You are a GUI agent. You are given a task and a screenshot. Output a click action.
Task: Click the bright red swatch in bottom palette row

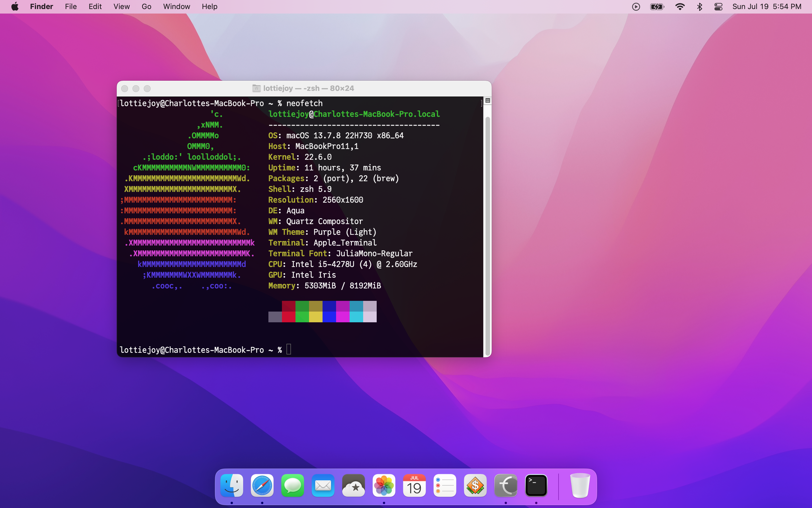288,317
